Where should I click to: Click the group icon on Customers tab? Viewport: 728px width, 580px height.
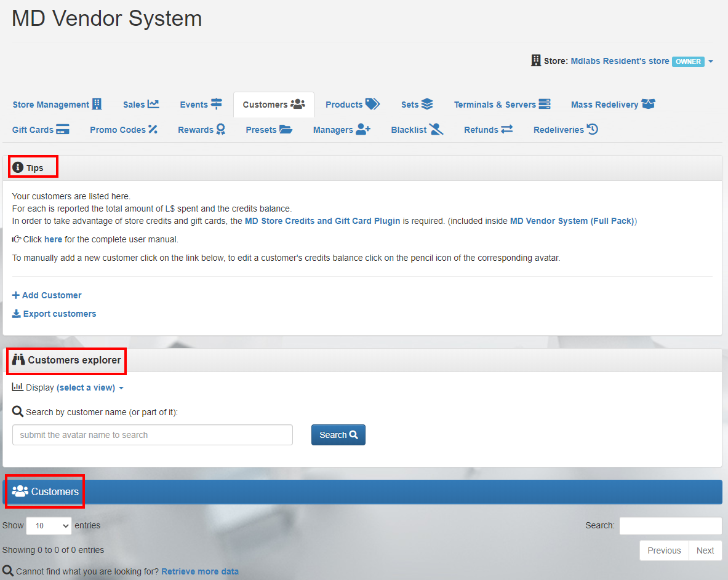(x=298, y=104)
